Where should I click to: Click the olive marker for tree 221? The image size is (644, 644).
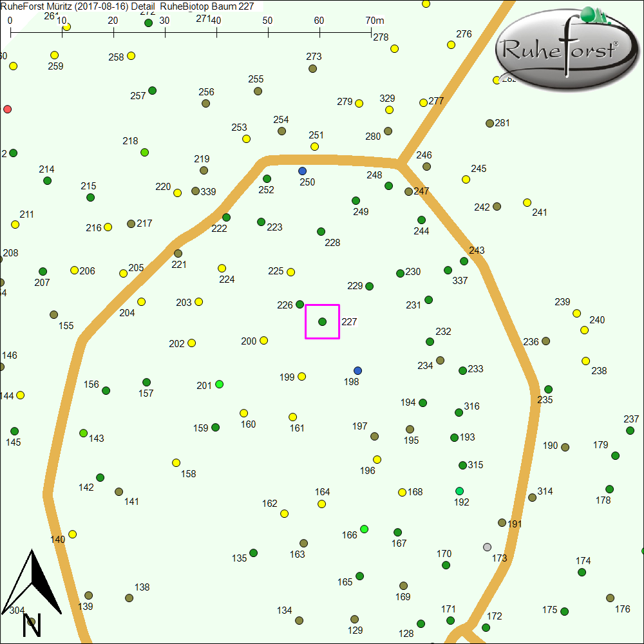[x=178, y=253]
